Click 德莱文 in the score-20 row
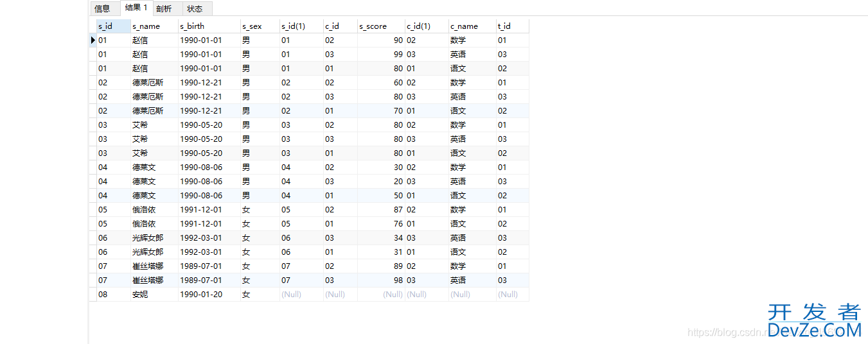This screenshot has width=868, height=344. (144, 182)
